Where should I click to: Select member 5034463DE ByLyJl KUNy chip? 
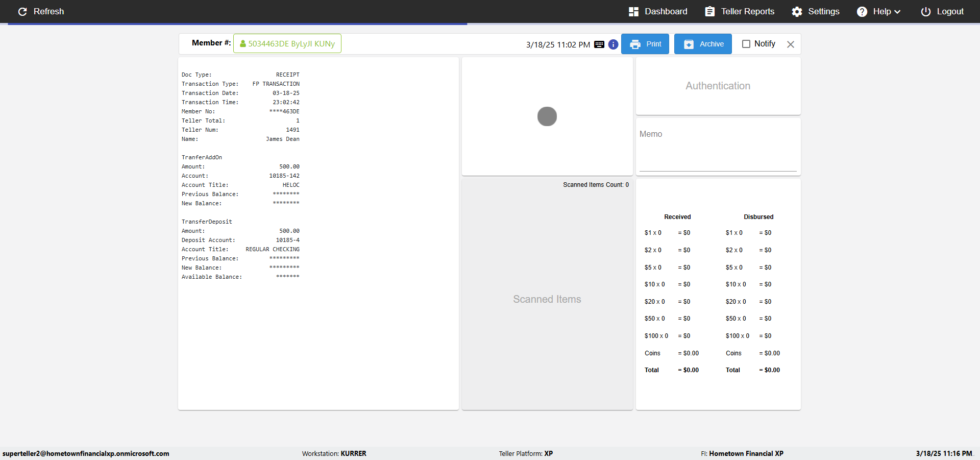[x=287, y=43]
